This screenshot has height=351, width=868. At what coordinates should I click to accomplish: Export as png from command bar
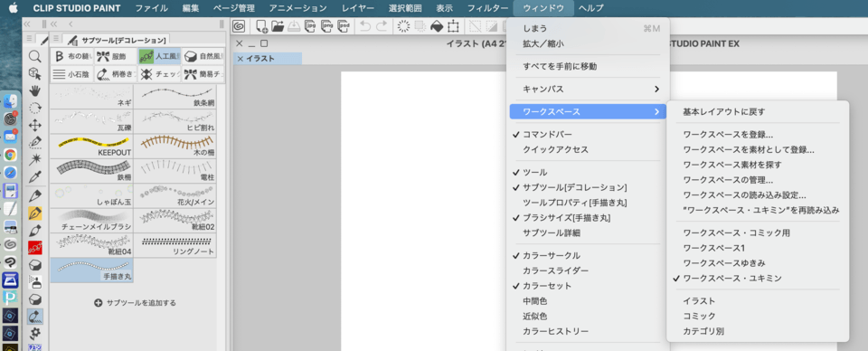(x=327, y=26)
